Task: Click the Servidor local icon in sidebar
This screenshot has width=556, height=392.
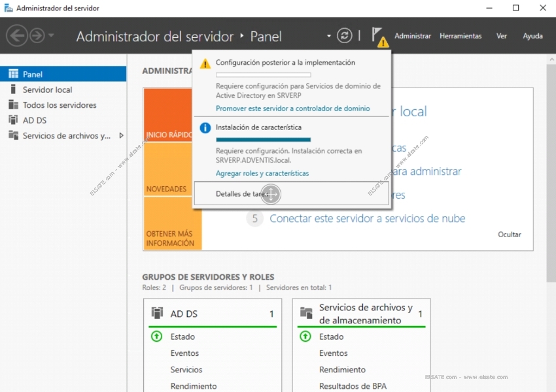Action: coord(13,90)
